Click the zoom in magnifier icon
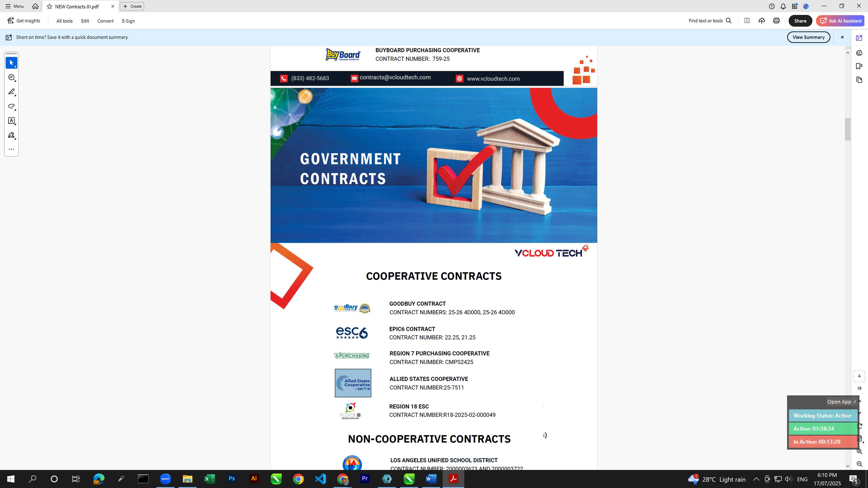Screen dimensions: 868x488 click(x=860, y=451)
